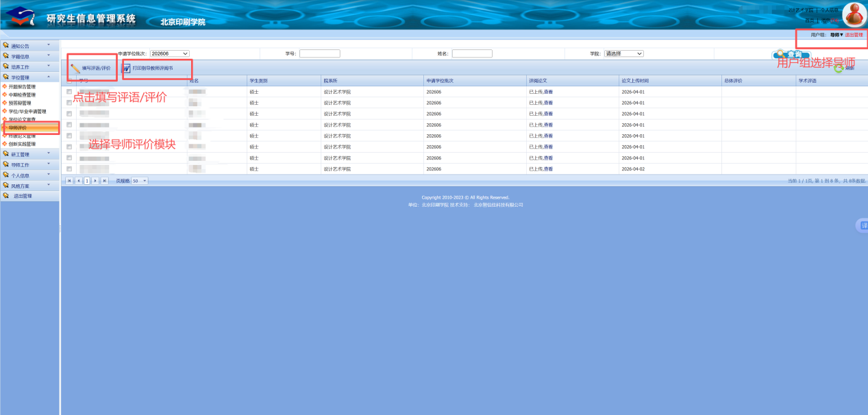This screenshot has height=415, width=868.
Task: Check the last student row checkbox
Action: click(69, 168)
